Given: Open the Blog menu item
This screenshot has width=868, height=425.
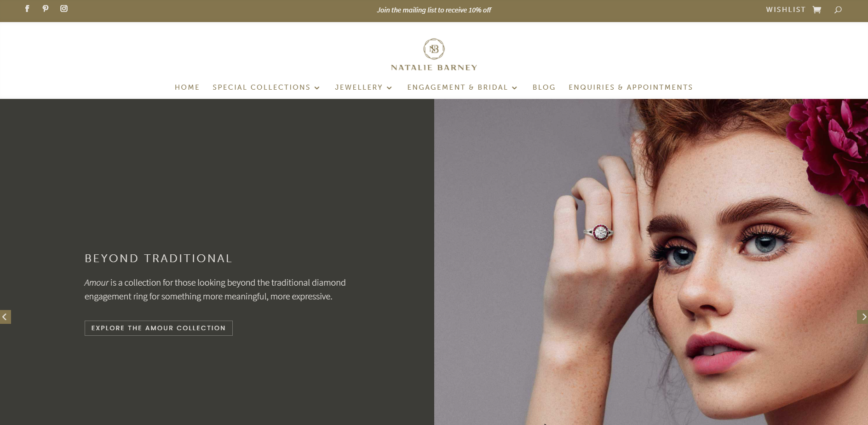Looking at the screenshot, I should pyautogui.click(x=544, y=87).
